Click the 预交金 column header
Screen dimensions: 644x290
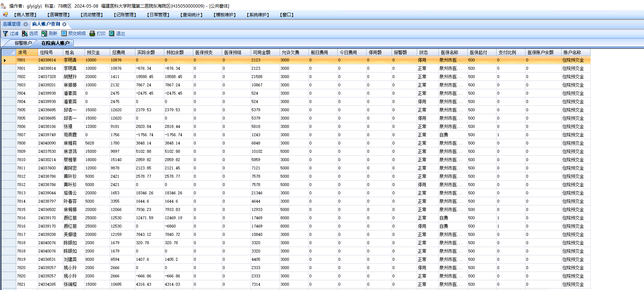click(x=97, y=52)
